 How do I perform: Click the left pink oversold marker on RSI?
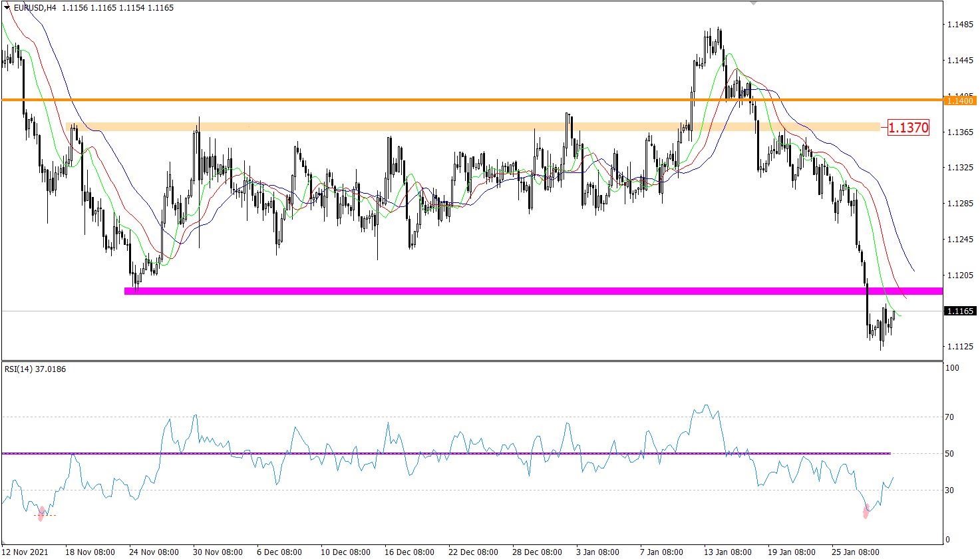tap(41, 513)
